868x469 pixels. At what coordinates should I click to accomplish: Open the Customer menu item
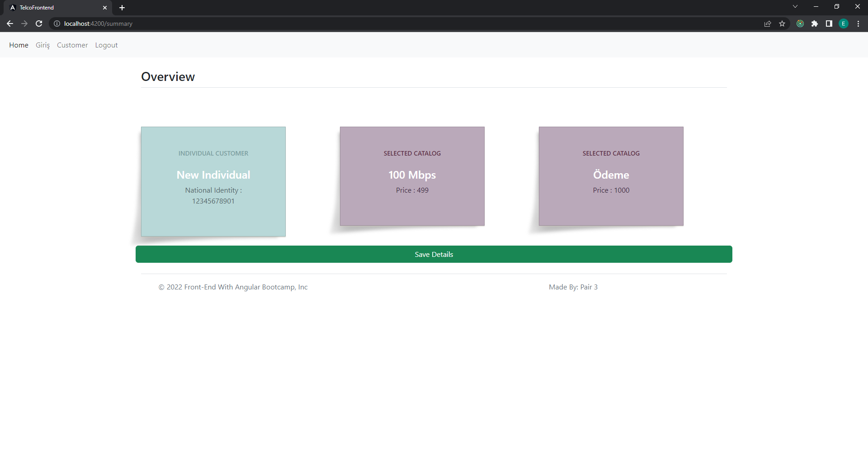(x=72, y=45)
